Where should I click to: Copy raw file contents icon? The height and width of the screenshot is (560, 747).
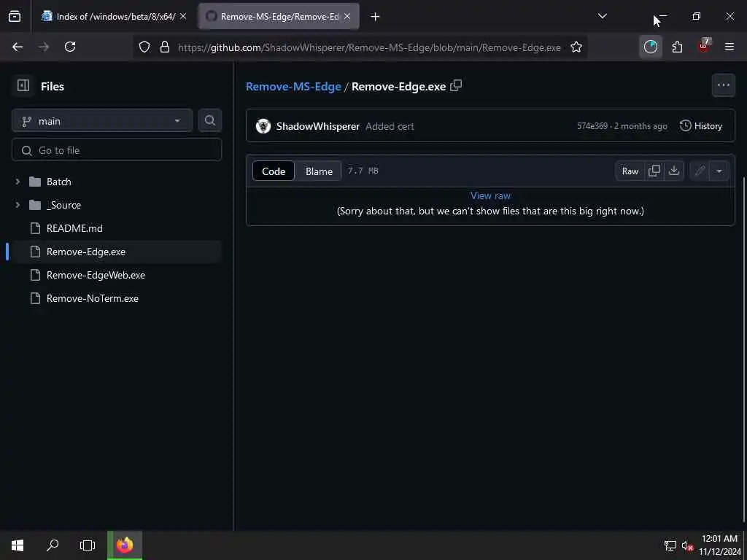click(654, 171)
